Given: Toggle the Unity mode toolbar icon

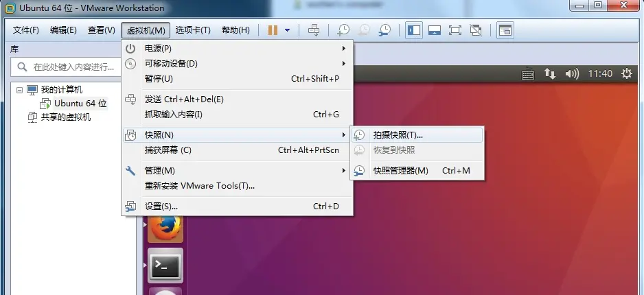Looking at the screenshot, I should [x=476, y=30].
